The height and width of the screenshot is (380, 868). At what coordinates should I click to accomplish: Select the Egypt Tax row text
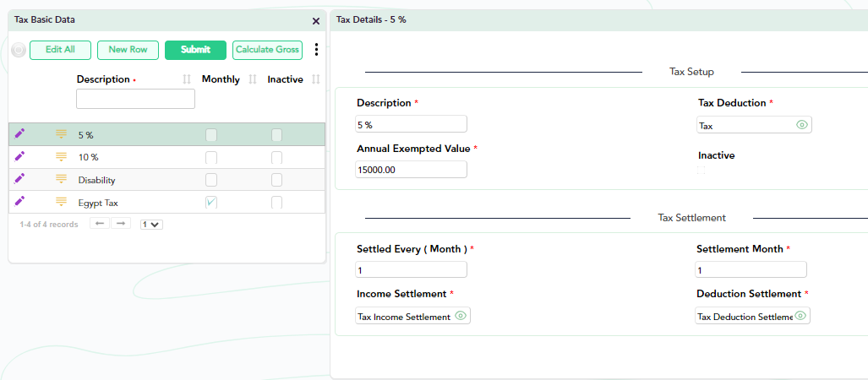point(98,203)
